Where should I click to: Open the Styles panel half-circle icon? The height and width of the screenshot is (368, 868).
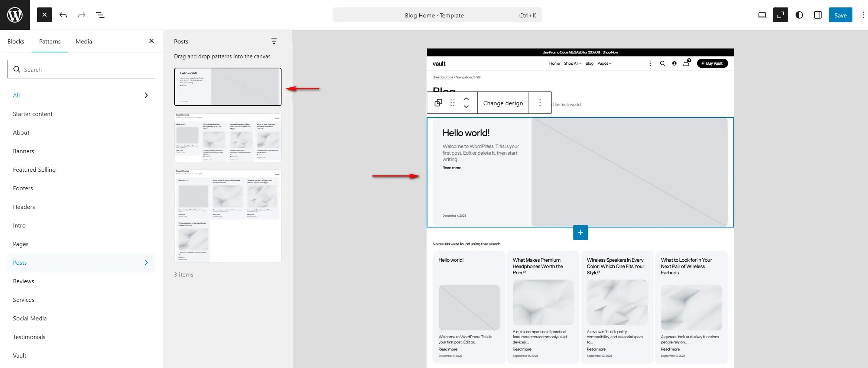(x=799, y=15)
